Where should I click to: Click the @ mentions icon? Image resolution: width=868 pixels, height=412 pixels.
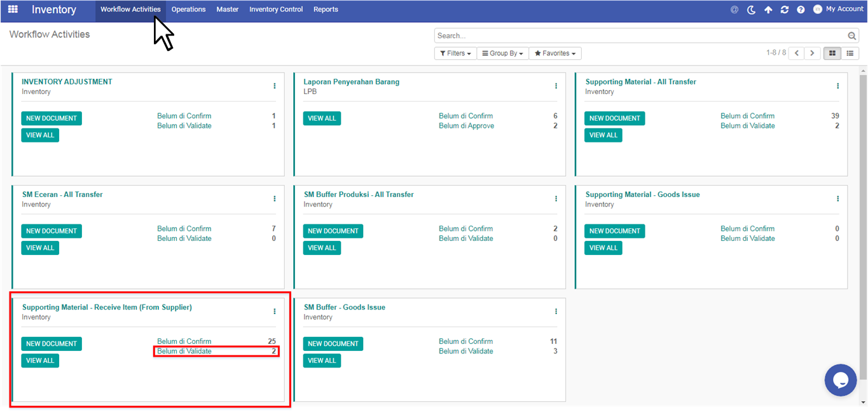pos(734,10)
